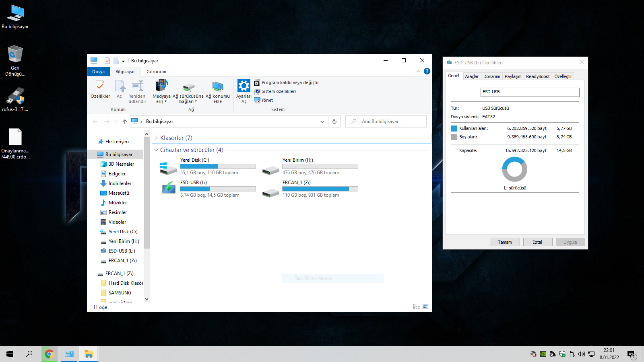
Task: Open File Explorer taskbar icon
Action: click(89, 354)
